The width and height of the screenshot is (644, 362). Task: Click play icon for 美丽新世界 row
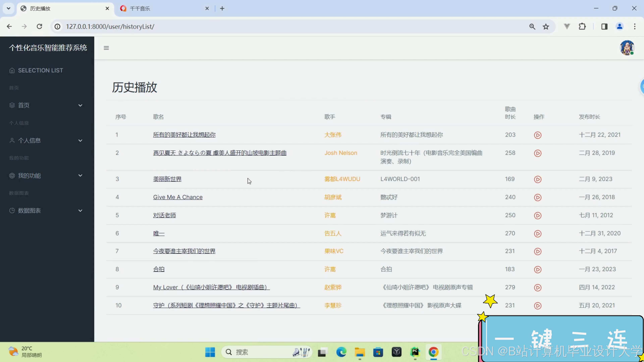coord(538,179)
